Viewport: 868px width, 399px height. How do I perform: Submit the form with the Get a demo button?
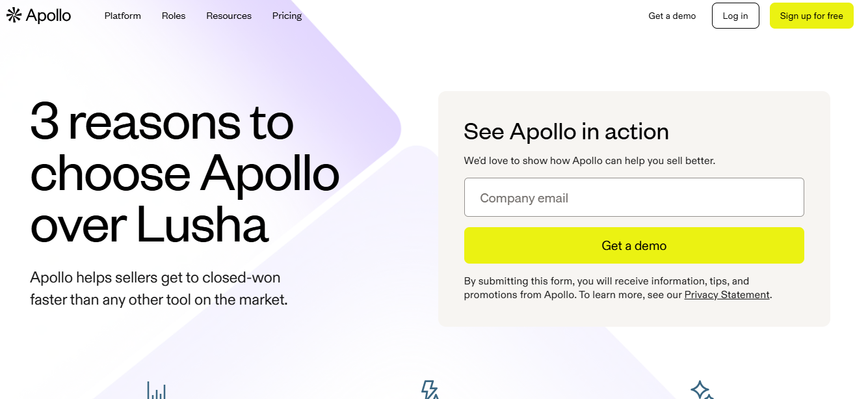click(x=634, y=245)
